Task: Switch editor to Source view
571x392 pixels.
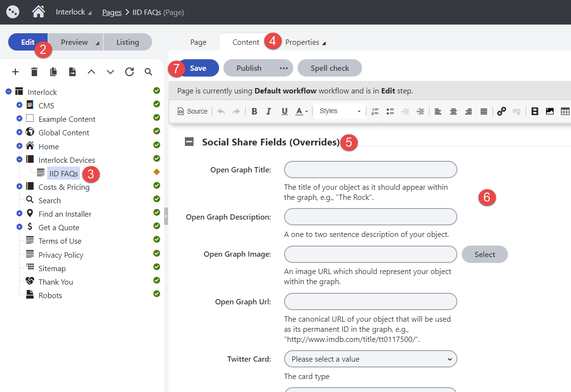Action: click(192, 111)
